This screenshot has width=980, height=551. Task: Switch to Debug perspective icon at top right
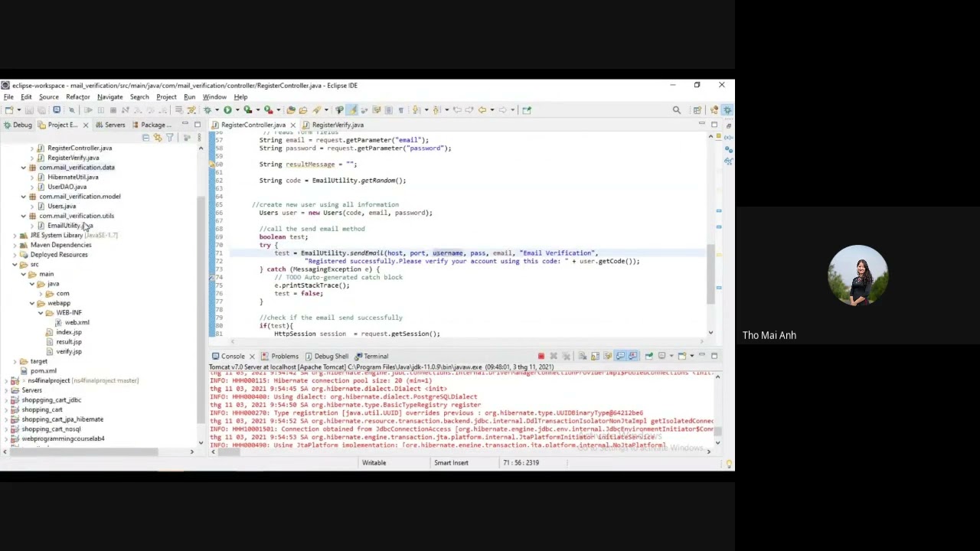click(x=727, y=110)
